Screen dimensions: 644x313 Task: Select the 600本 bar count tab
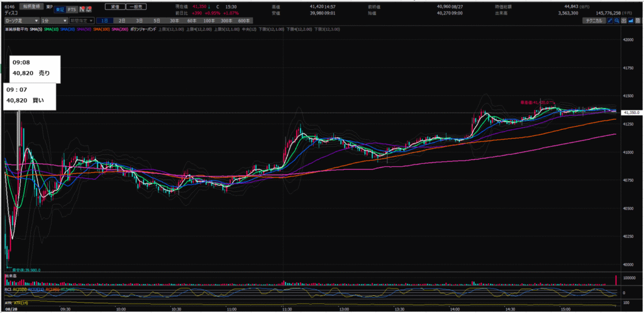pyautogui.click(x=243, y=20)
